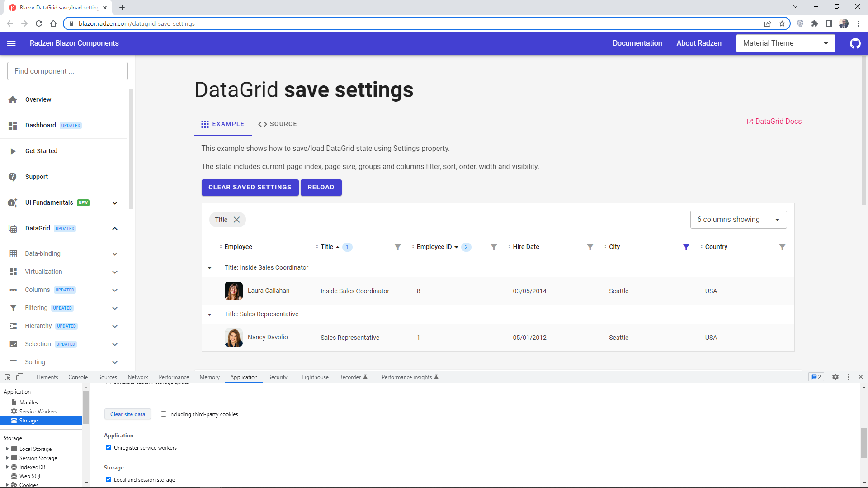Click the sort arrow on the Title column
The width and height of the screenshot is (868, 488).
[337, 247]
